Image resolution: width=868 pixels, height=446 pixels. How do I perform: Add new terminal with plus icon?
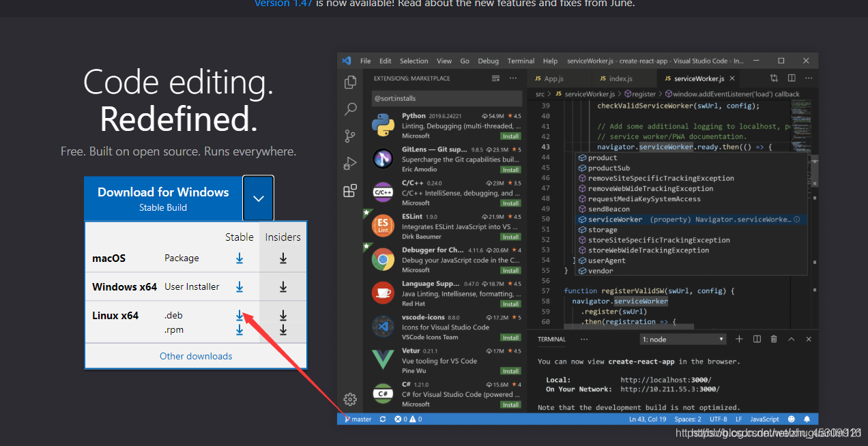pyautogui.click(x=739, y=339)
